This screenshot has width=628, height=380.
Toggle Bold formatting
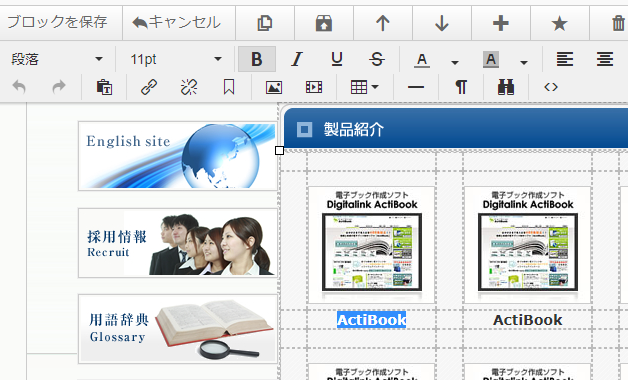click(257, 59)
